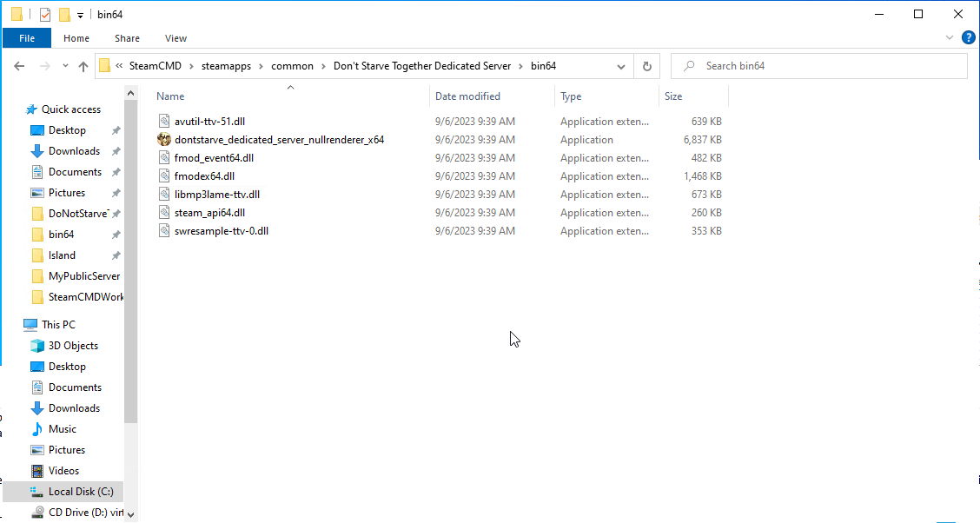Image resolution: width=980 pixels, height=523 pixels.
Task: Select avutil-ttv-51.dll in the file list
Action: [208, 121]
